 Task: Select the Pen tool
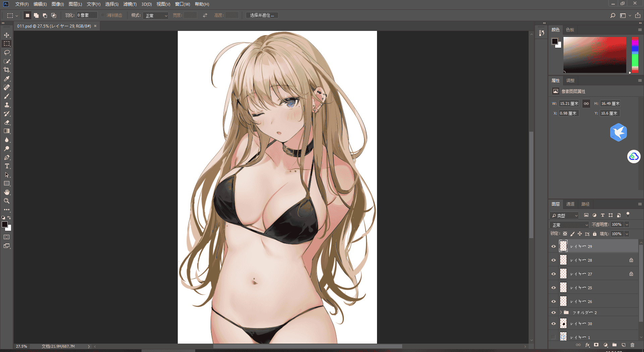(x=7, y=157)
